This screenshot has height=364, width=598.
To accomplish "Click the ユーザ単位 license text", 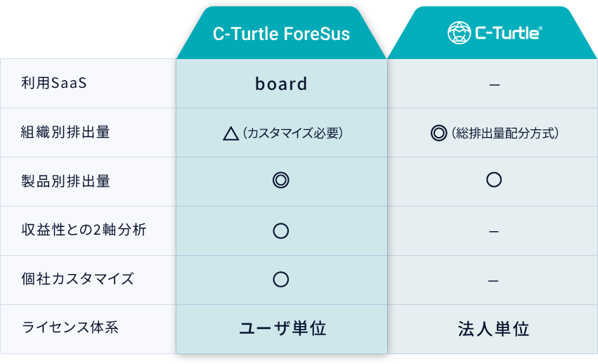I will tap(282, 328).
